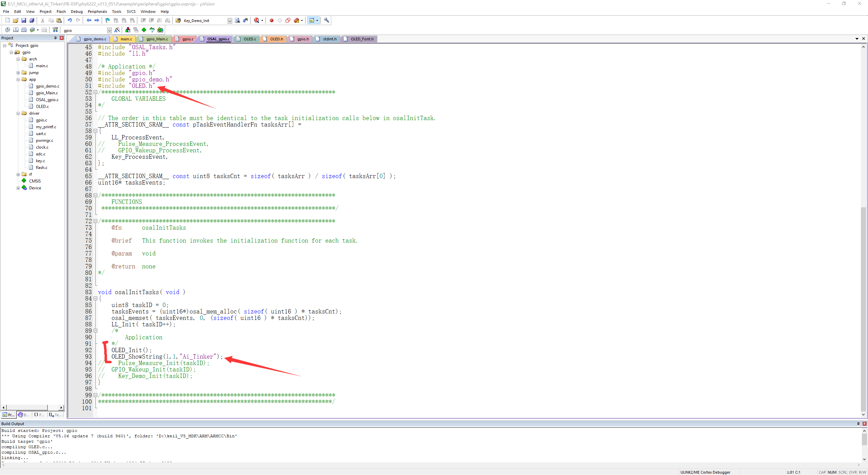This screenshot has height=475, width=868.
Task: Switch to the Books panel tab
Action: 24,415
